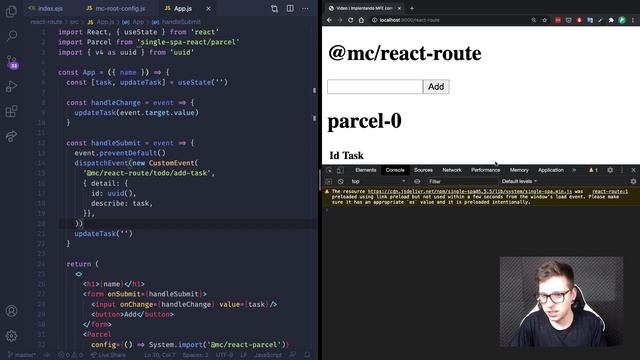Open the Explorer view in VS Code
The width and height of the screenshot is (640, 360).
pos(11,11)
